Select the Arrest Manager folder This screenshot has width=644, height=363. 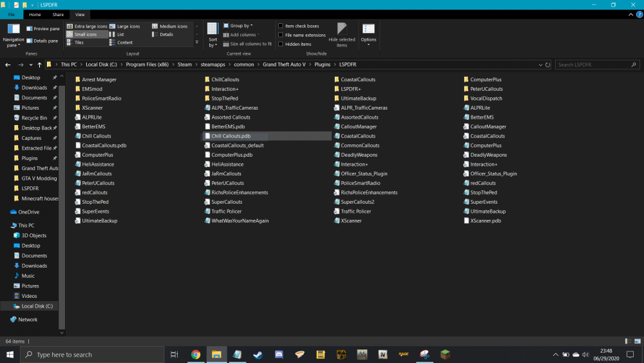pyautogui.click(x=96, y=79)
